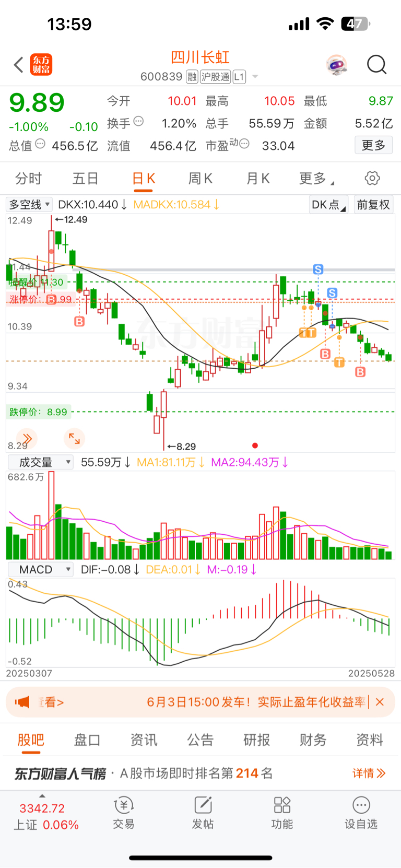This screenshot has width=401, height=868.
Task: Tap the promo banner megaphone icon
Action: tap(22, 702)
